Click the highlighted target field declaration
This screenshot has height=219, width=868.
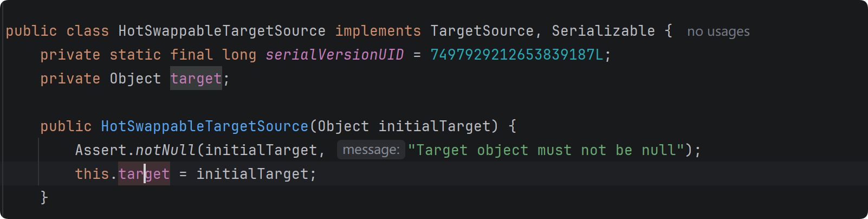pyautogui.click(x=196, y=79)
